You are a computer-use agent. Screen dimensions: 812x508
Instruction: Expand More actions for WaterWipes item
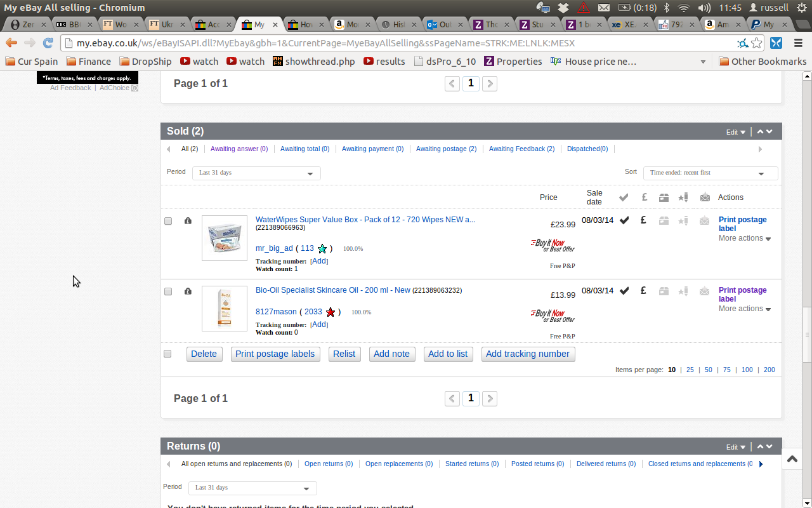745,238
